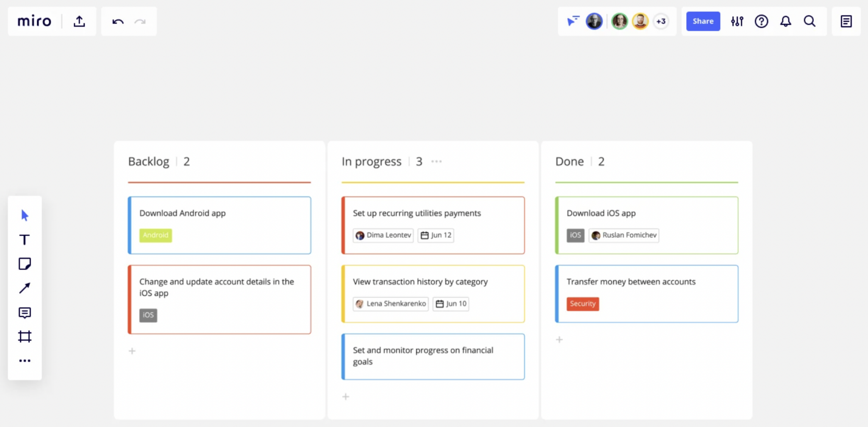Open the help question mark menu
The height and width of the screenshot is (427, 868).
click(761, 21)
